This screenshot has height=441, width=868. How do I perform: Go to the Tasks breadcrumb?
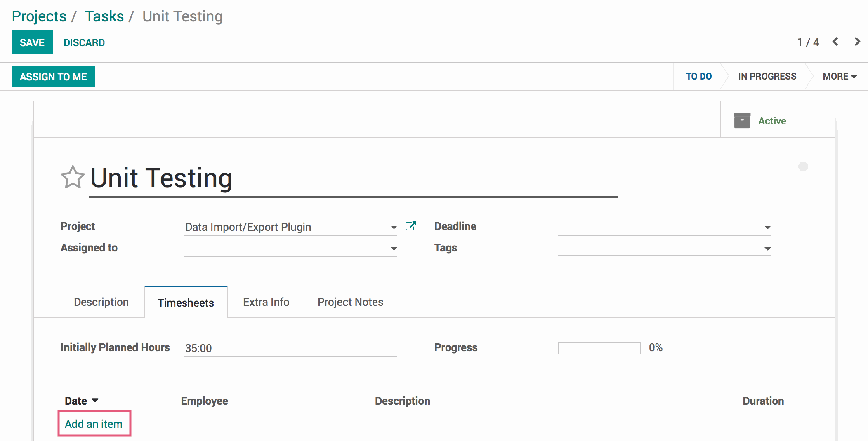coord(104,16)
